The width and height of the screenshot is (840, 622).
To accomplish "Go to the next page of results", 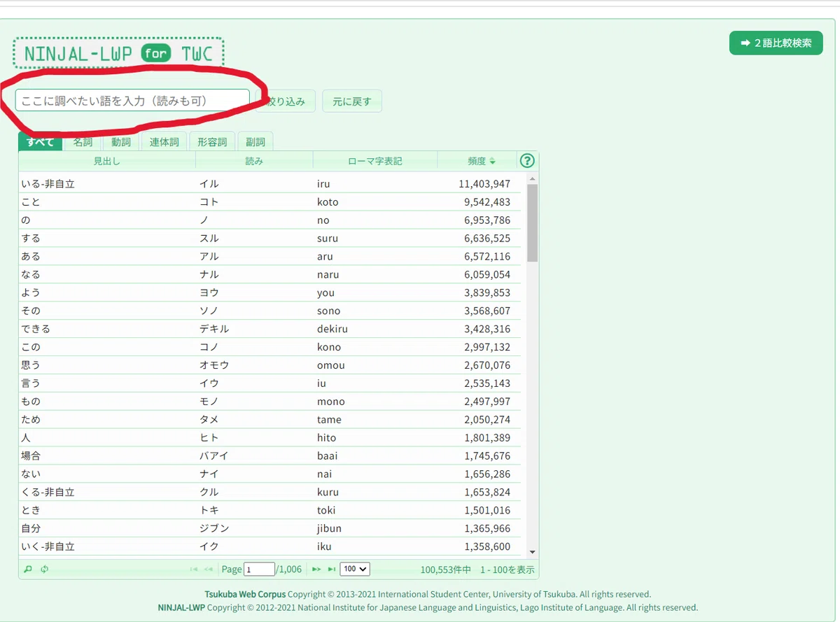I will (x=316, y=570).
